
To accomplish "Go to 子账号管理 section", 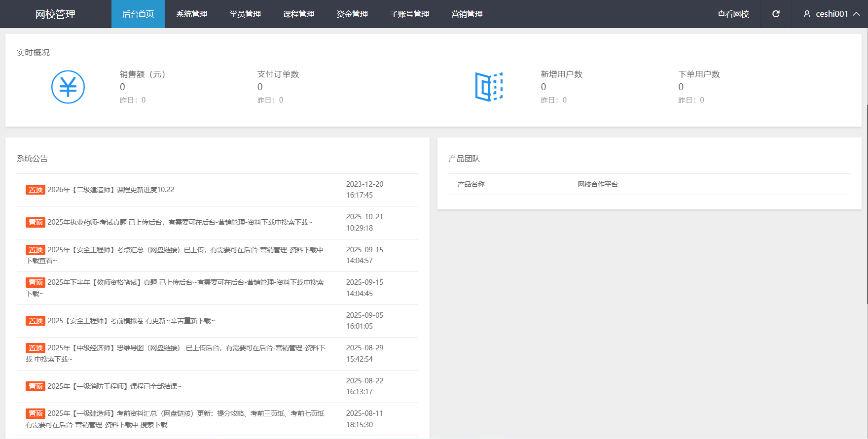I will tap(409, 14).
